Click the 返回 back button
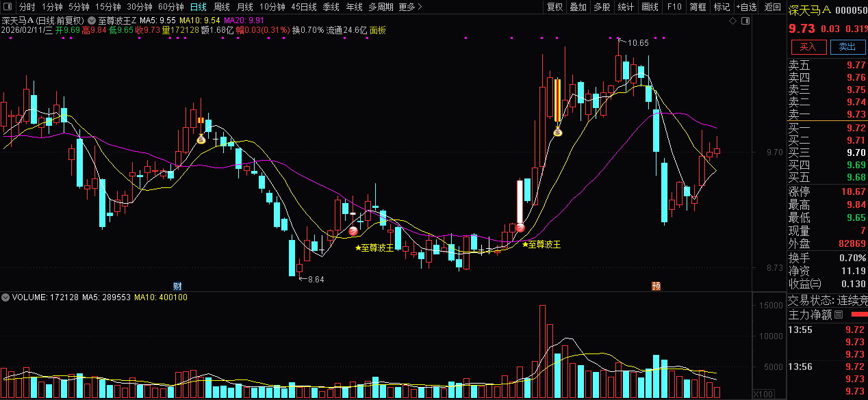This screenshot has width=868, height=400. click(x=773, y=7)
